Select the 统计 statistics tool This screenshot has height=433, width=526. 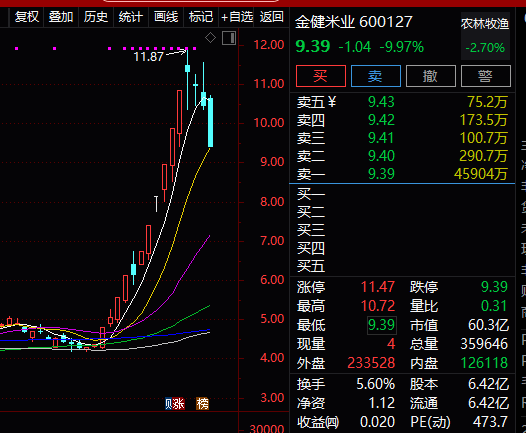point(131,17)
